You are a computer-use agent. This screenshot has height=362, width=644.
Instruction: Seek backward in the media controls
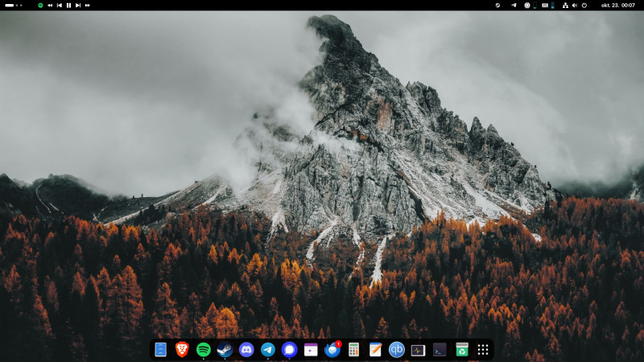tap(50, 6)
